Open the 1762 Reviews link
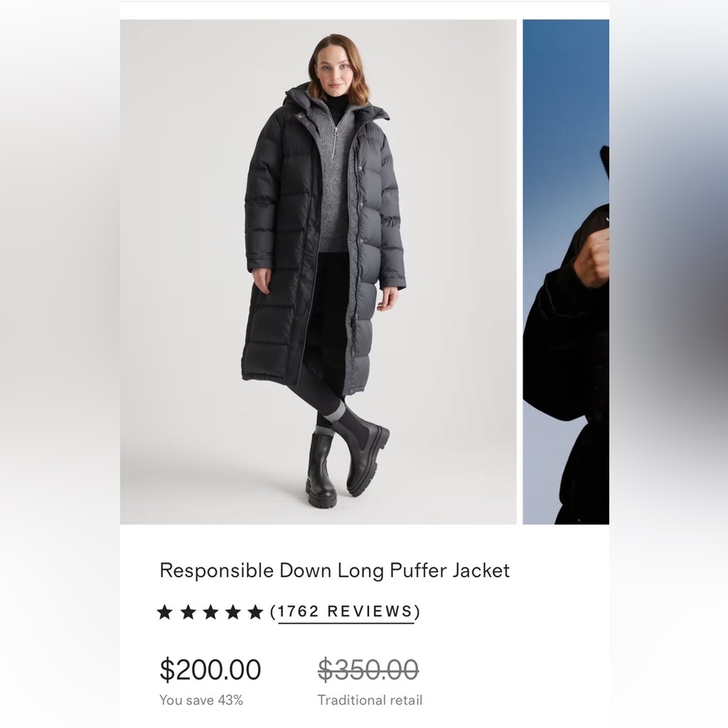The height and width of the screenshot is (728, 728). (345, 612)
